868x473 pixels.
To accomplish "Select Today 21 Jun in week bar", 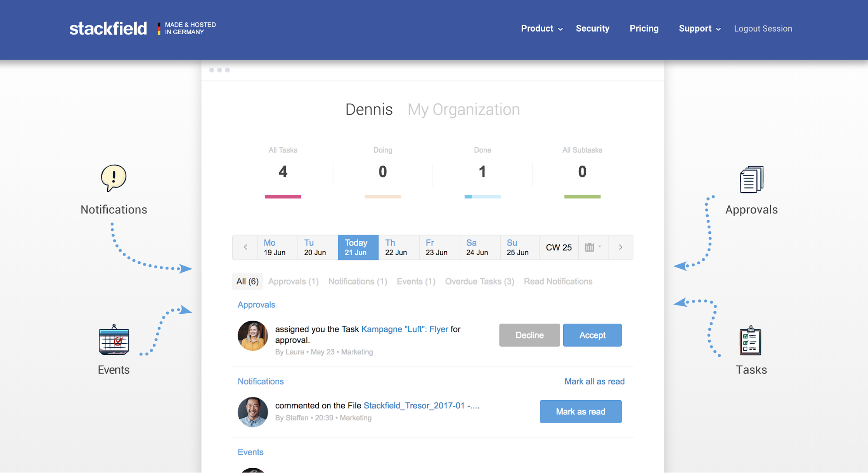I will [358, 247].
